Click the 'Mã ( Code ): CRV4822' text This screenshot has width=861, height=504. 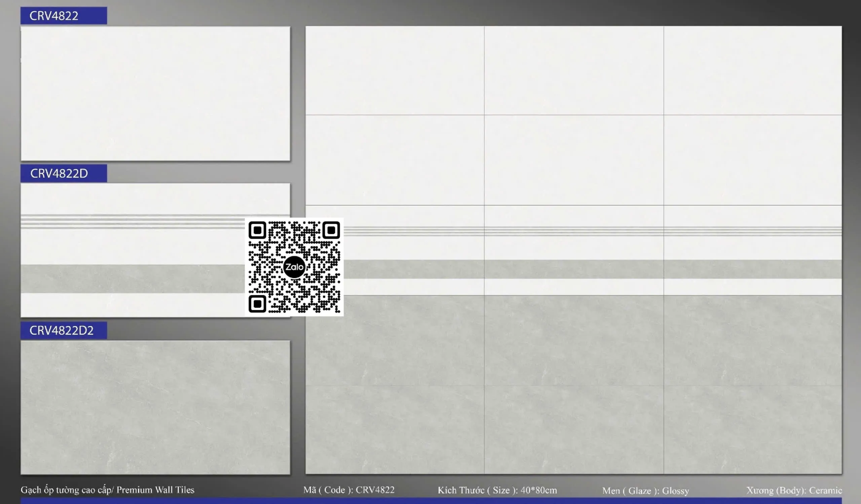coord(348,490)
